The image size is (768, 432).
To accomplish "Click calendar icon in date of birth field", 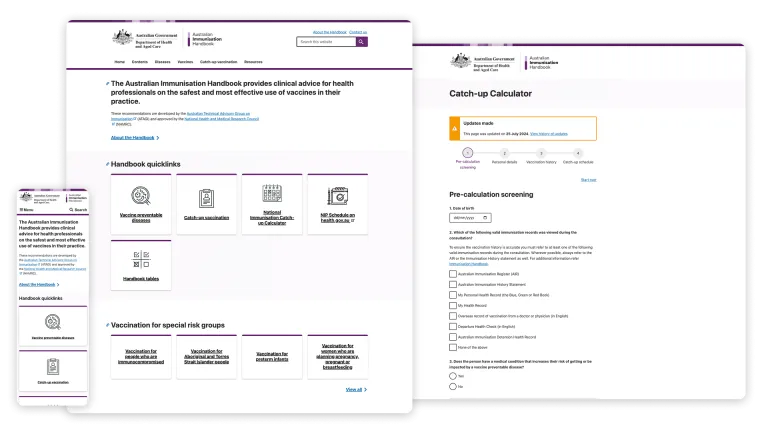I will click(x=485, y=218).
